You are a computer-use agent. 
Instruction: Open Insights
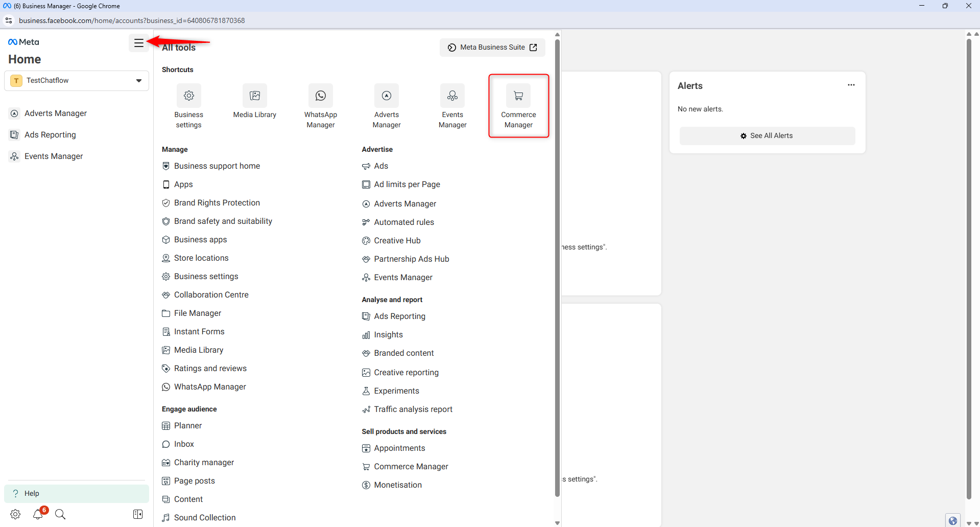click(383, 335)
